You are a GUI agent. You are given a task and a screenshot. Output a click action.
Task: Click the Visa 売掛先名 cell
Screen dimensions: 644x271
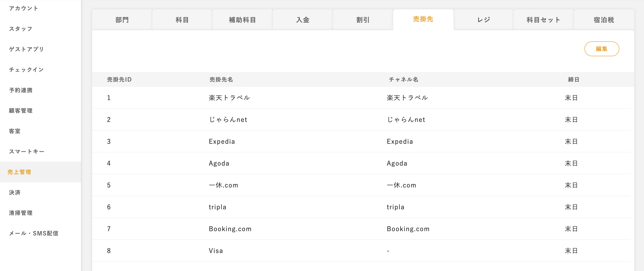point(216,251)
